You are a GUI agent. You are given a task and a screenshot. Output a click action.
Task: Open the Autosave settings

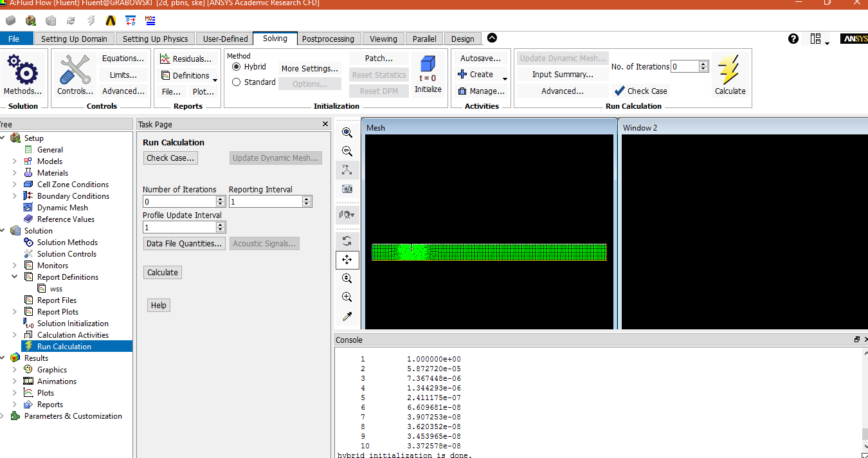(x=481, y=59)
